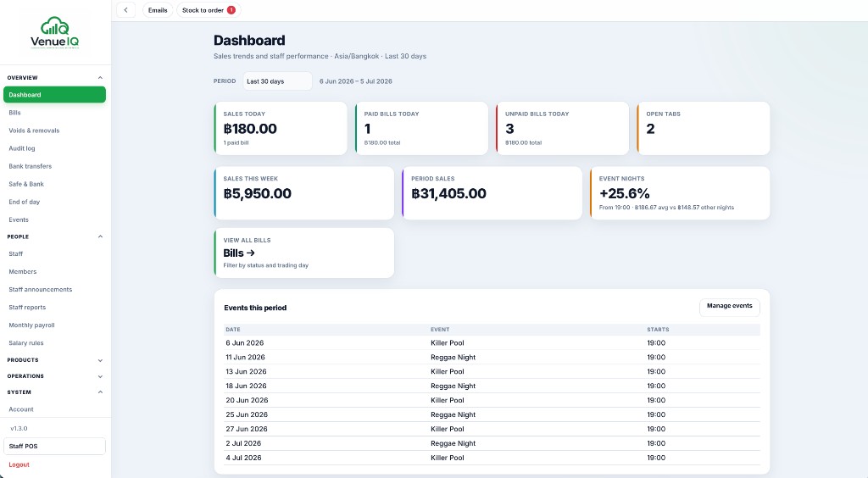Click the 6 Jun 2026 event date

[x=245, y=343]
